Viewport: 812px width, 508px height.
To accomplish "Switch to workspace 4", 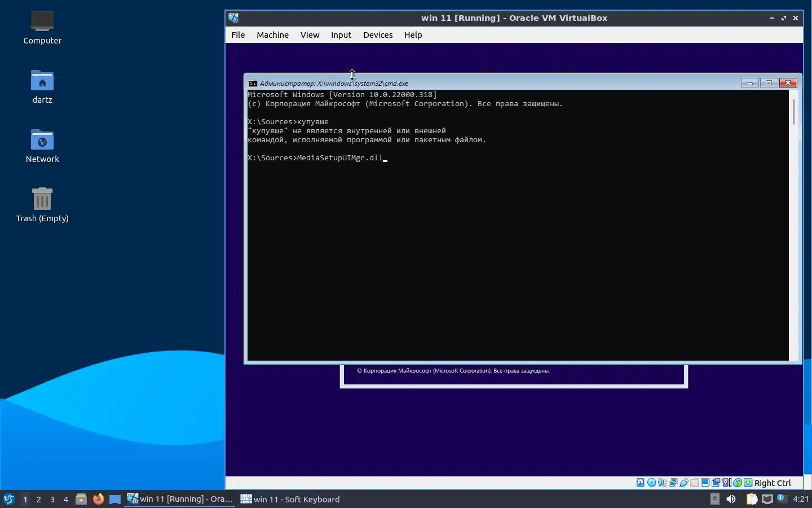I will (65, 499).
